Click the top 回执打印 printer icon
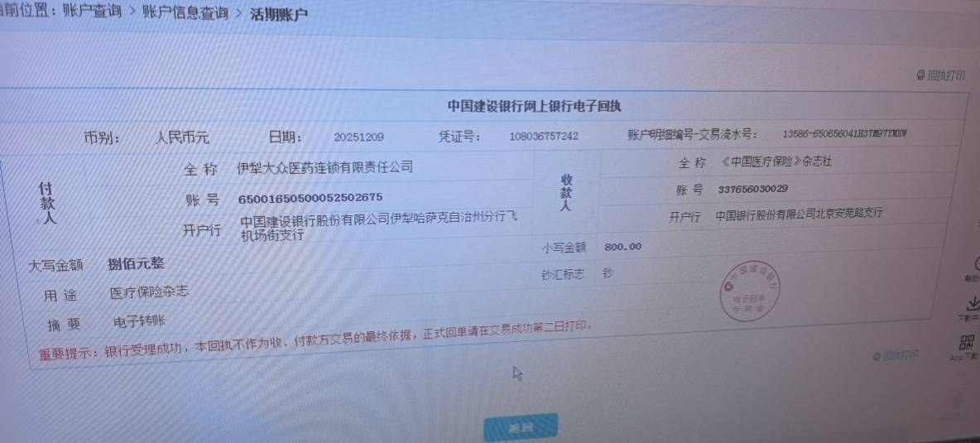Viewport: 980px width, 443px height. [x=920, y=75]
